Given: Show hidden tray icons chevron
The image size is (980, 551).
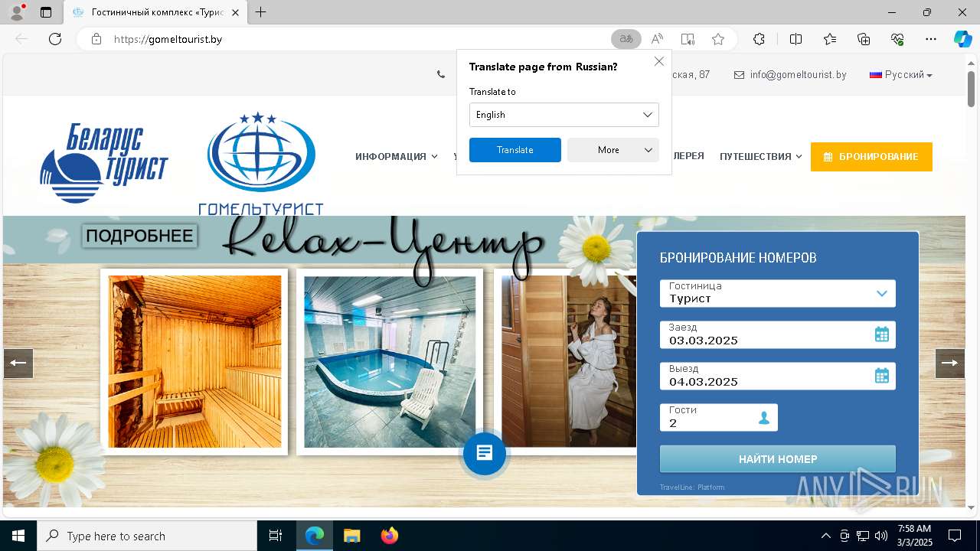Looking at the screenshot, I should pos(826,536).
